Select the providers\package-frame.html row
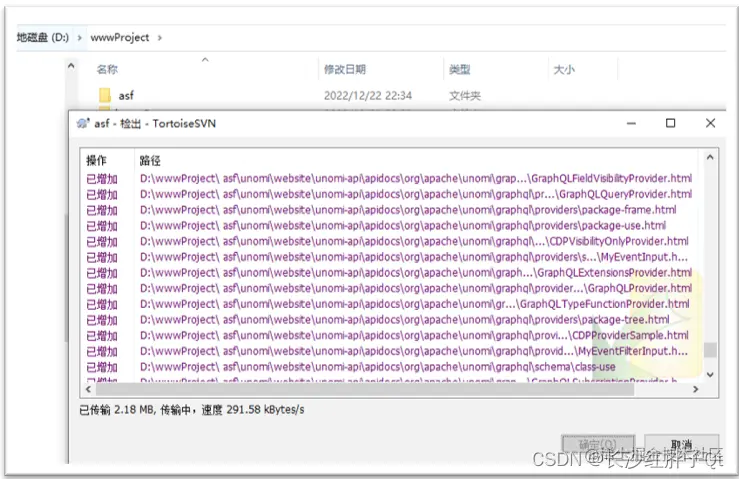Screen dimensions: 739x479 pos(389,210)
